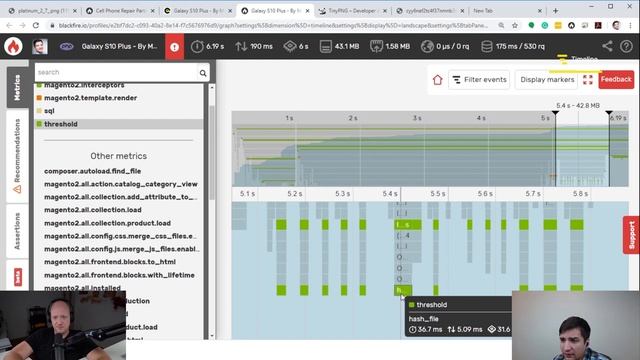Click the address bar URL
Viewport: 640px width, 360px height.
click(273, 25)
